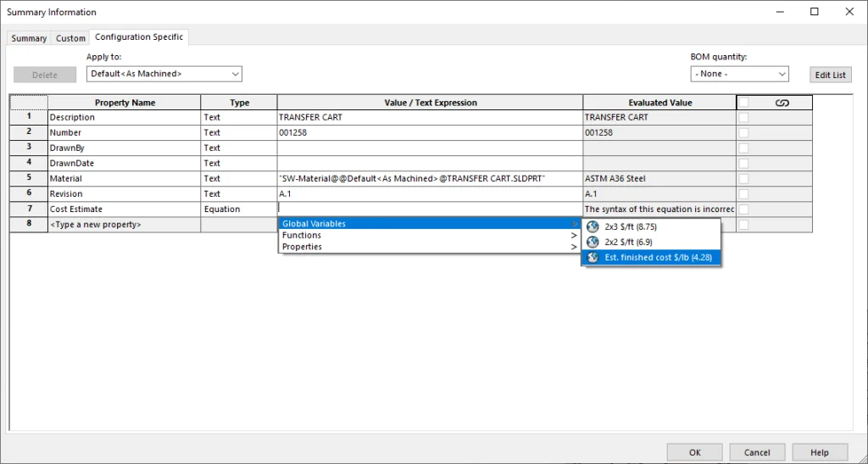Expand the Functions submenu

pos(429,236)
